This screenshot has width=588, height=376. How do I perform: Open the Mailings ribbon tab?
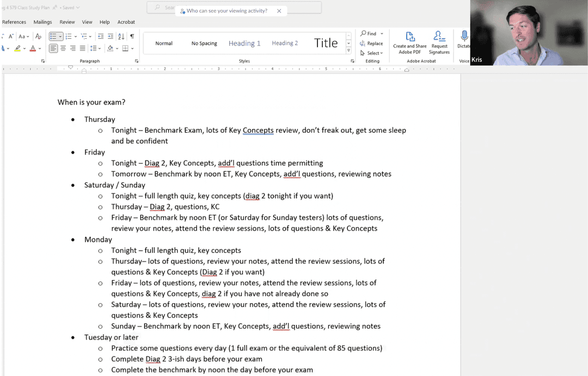pyautogui.click(x=42, y=22)
